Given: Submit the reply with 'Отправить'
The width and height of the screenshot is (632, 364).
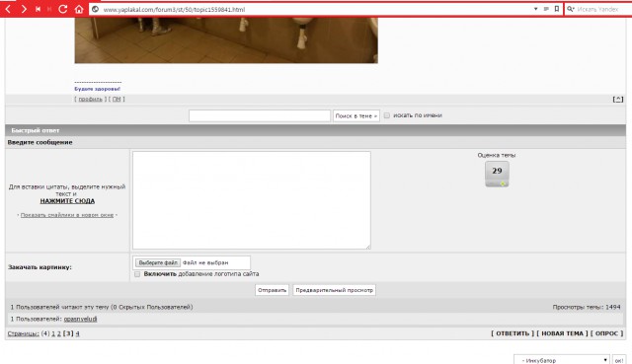Looking at the screenshot, I should tap(273, 290).
